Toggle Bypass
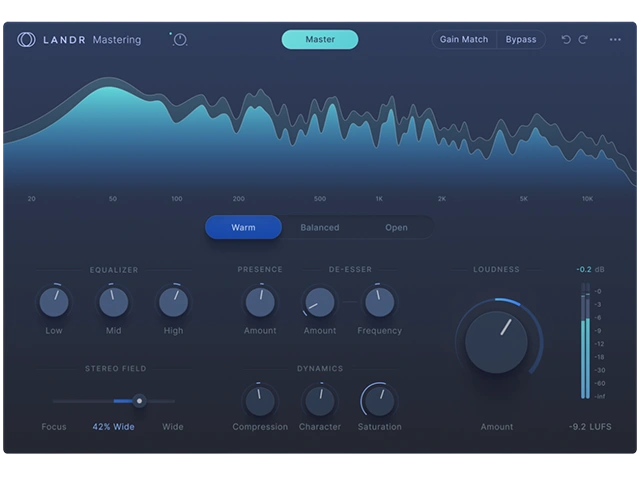Screen dimensions: 640x480 click(x=521, y=40)
